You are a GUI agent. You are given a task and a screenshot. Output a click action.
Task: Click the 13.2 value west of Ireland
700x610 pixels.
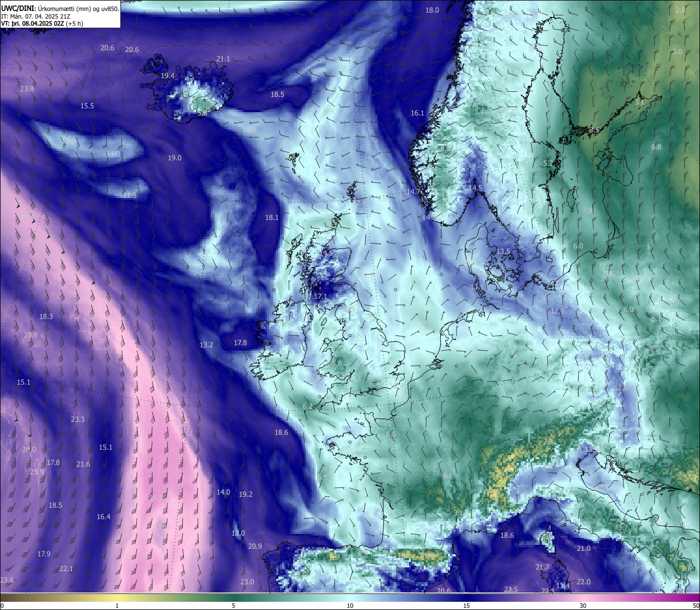point(206,345)
